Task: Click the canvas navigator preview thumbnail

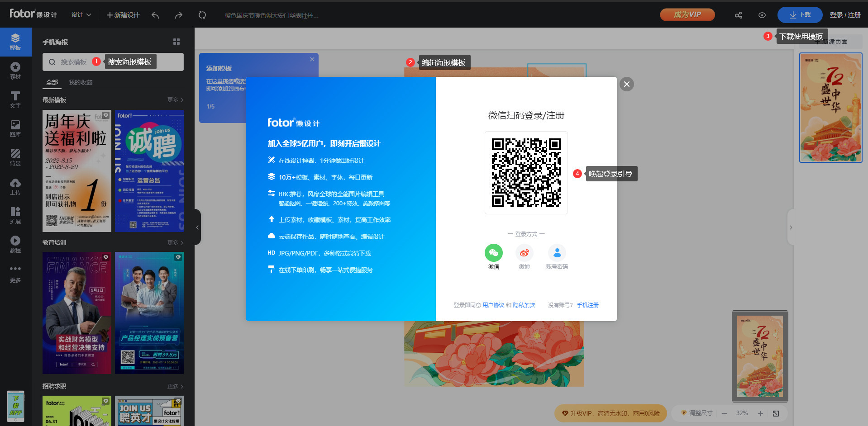Action: (760, 356)
